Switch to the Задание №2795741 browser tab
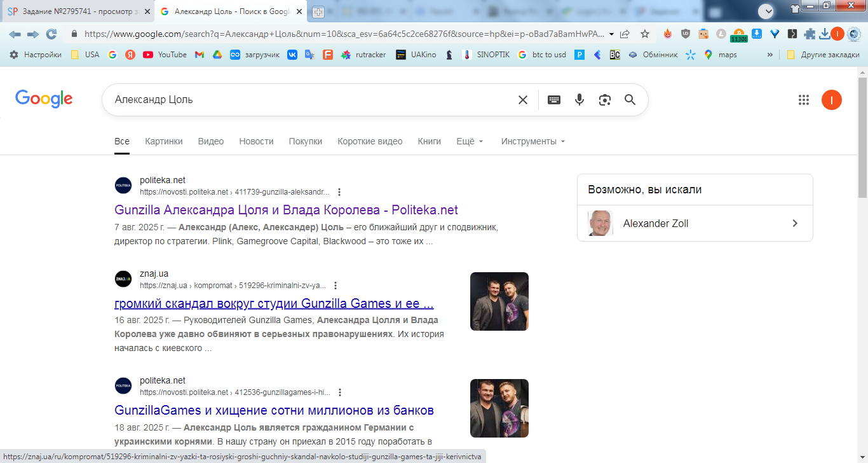This screenshot has height=463, width=868. [x=76, y=11]
